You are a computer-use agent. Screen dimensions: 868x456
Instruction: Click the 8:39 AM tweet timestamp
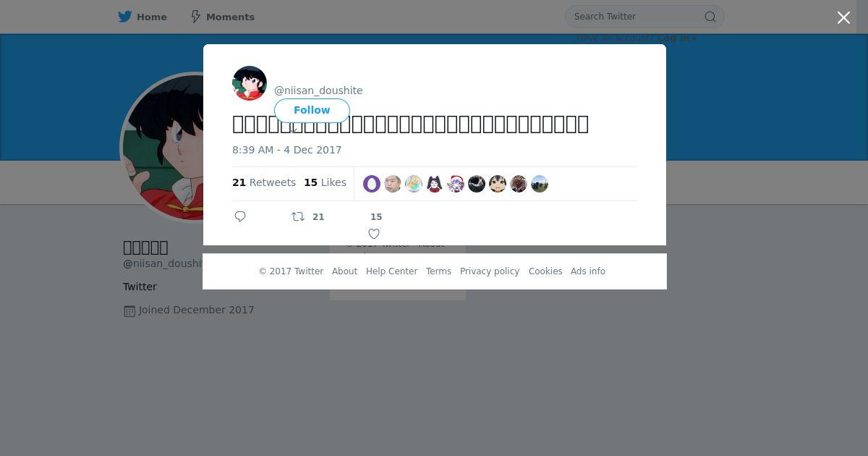(x=287, y=150)
